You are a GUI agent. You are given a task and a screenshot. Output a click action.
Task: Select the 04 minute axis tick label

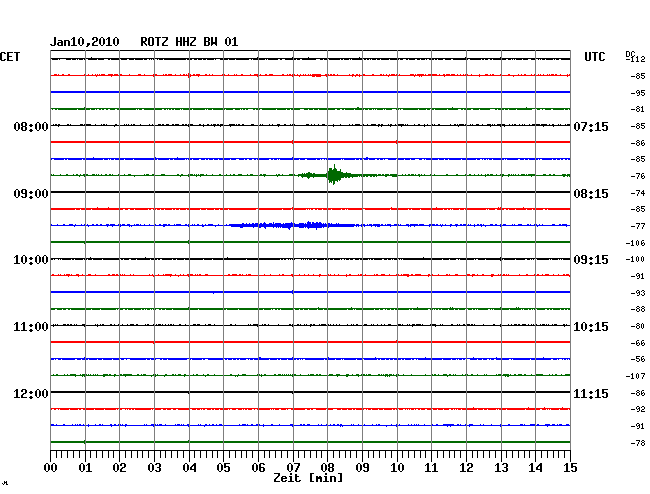click(x=189, y=468)
